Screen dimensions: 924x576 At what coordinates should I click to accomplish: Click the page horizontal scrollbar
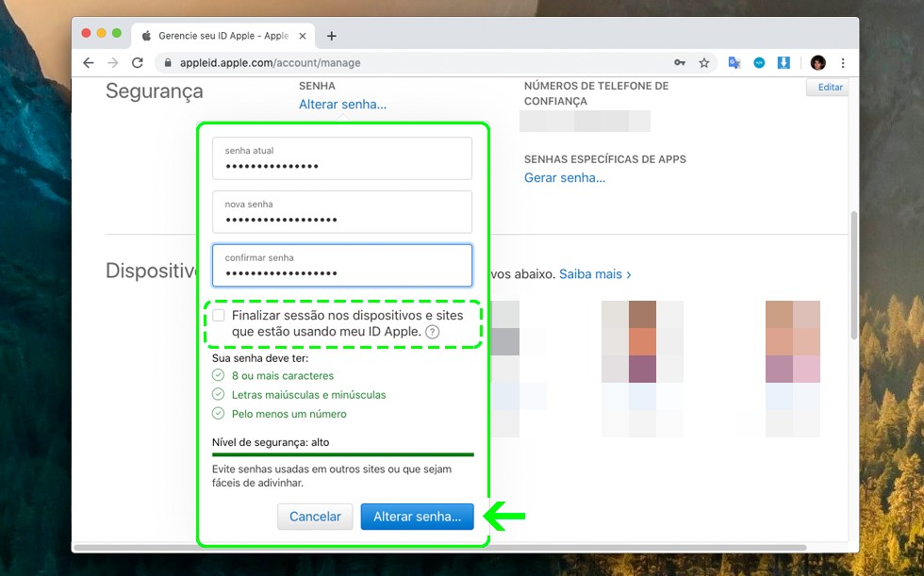coord(440,548)
